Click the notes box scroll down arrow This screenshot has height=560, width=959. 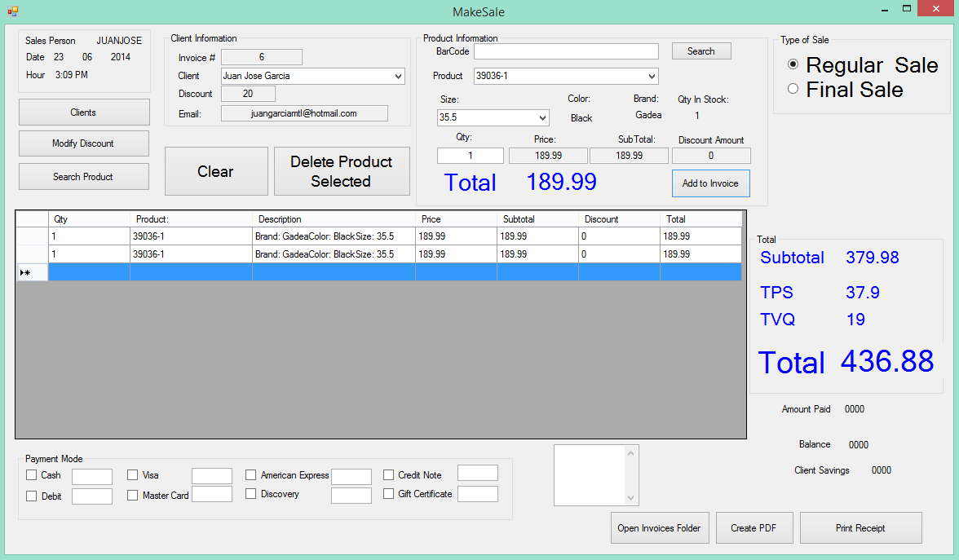(630, 497)
